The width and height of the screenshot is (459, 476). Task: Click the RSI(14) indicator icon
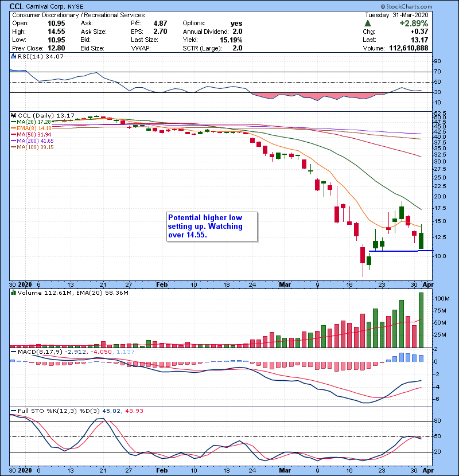(13, 56)
